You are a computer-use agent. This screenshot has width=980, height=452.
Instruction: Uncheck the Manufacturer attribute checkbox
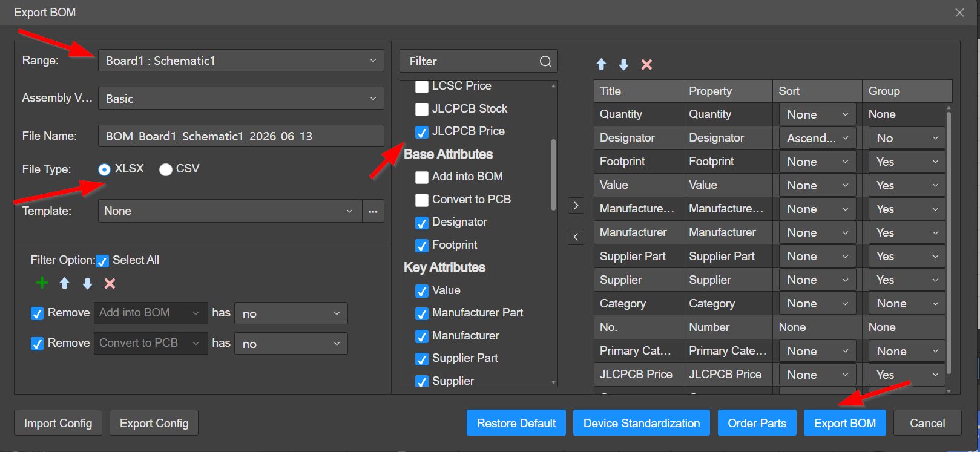[x=422, y=336]
